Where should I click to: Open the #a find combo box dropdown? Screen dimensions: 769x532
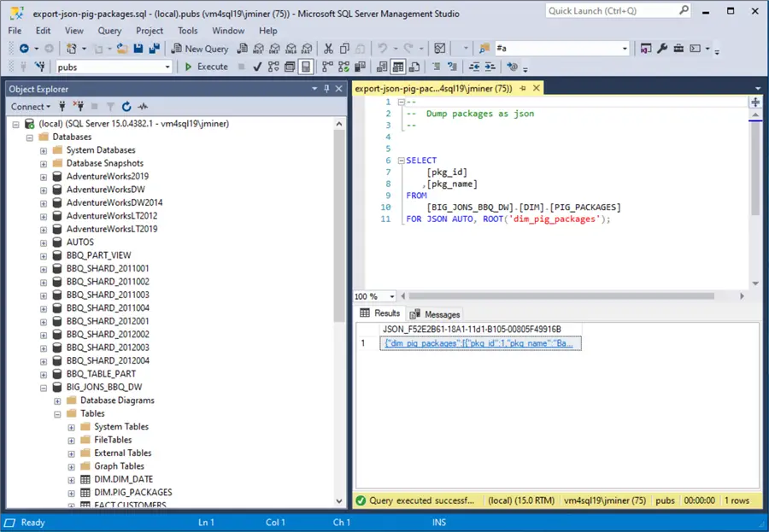point(625,48)
